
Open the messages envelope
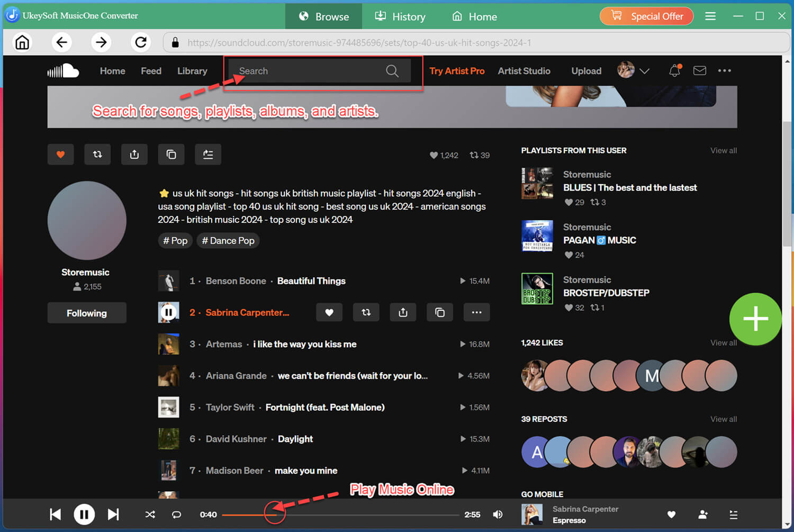[x=700, y=70]
